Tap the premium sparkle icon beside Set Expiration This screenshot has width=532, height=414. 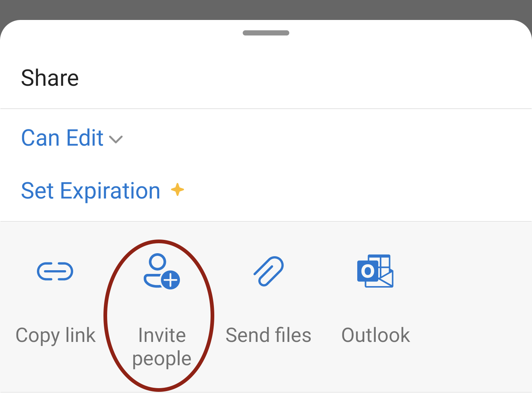coord(177,190)
